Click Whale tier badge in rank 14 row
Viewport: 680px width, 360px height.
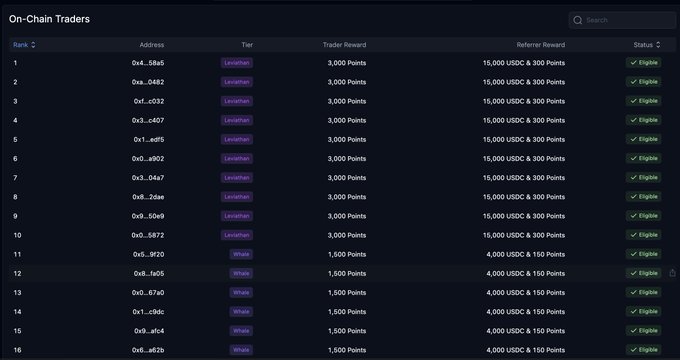tap(241, 311)
